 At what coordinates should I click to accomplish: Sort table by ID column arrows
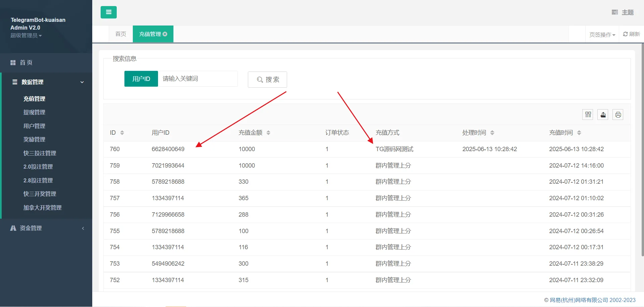[122, 133]
